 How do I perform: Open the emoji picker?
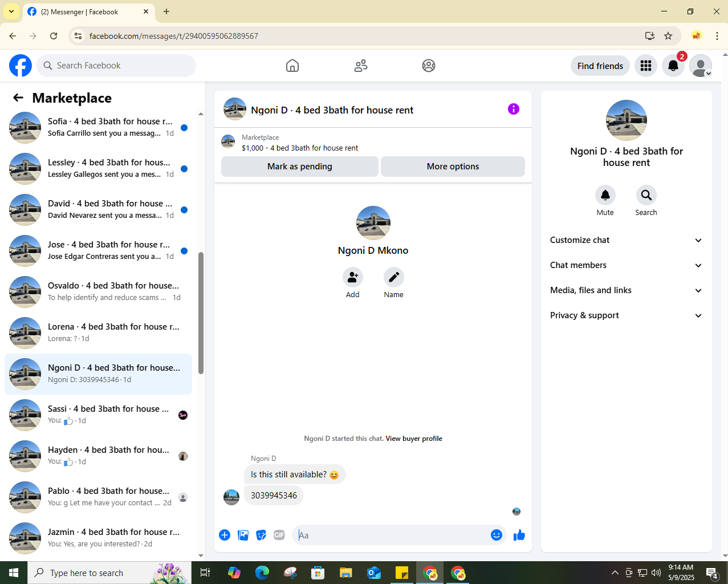(x=497, y=535)
